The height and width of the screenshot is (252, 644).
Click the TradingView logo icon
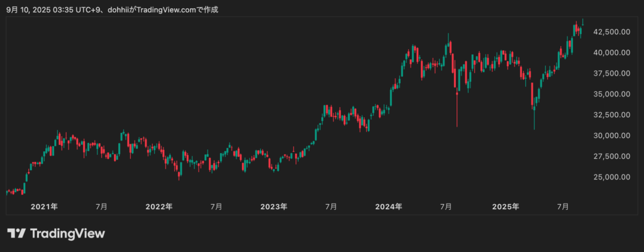16,233
